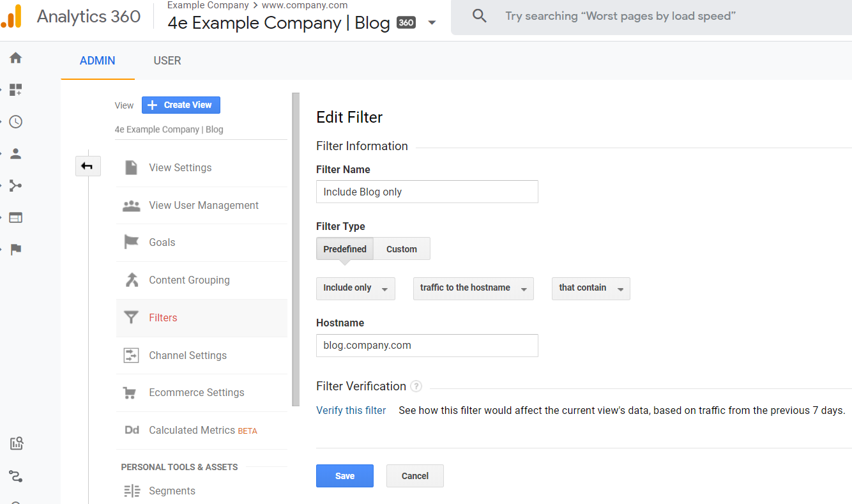Open the Audience person icon
Screen dimensions: 852x504
[x=16, y=154]
